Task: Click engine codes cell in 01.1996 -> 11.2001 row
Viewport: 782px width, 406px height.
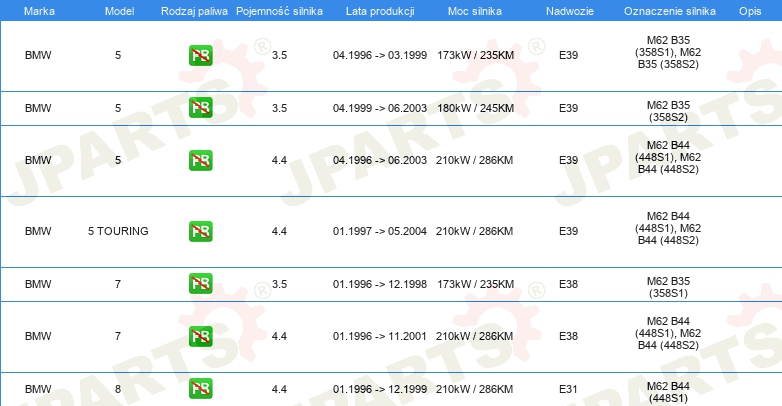Action: click(x=668, y=333)
